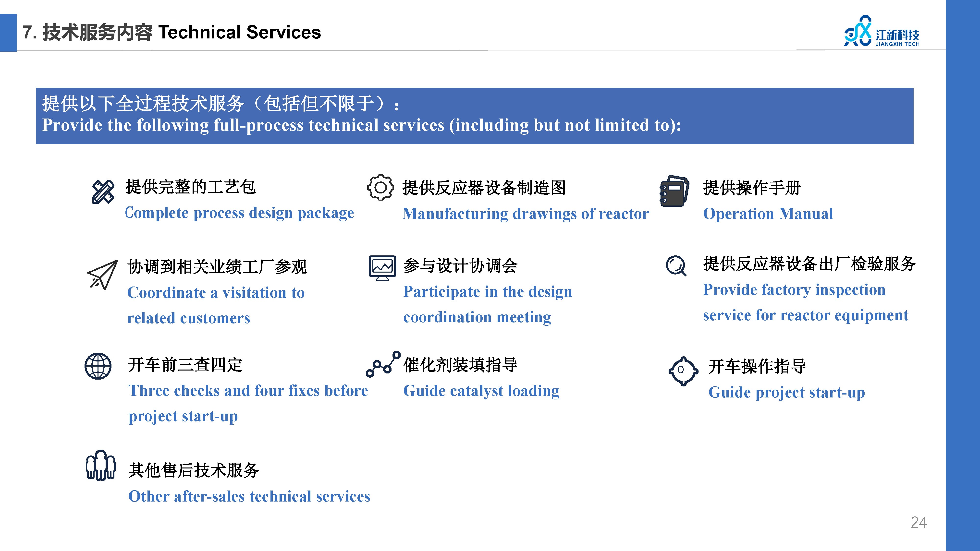Click the crosshair target start-up icon
The width and height of the screenshot is (980, 551).
pos(683,371)
